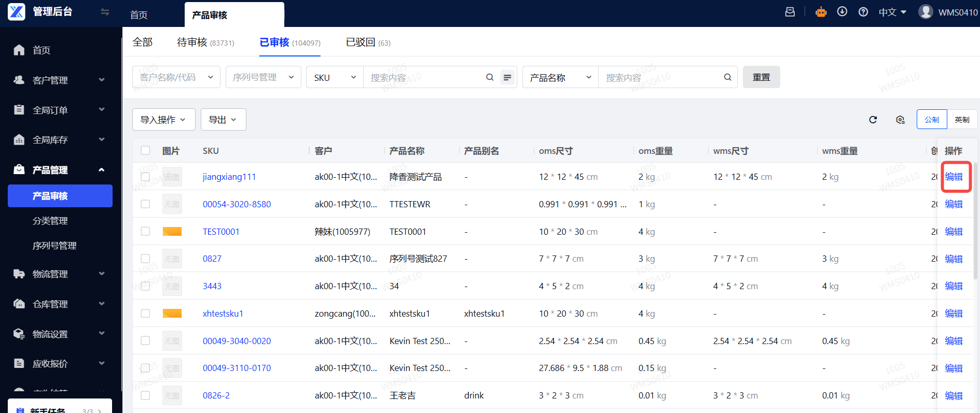Open the help question mark icon
This screenshot has width=980, height=413.
pos(863,11)
